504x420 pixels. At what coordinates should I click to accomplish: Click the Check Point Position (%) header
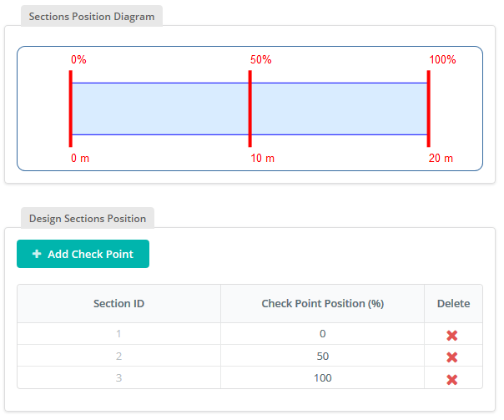coord(322,303)
